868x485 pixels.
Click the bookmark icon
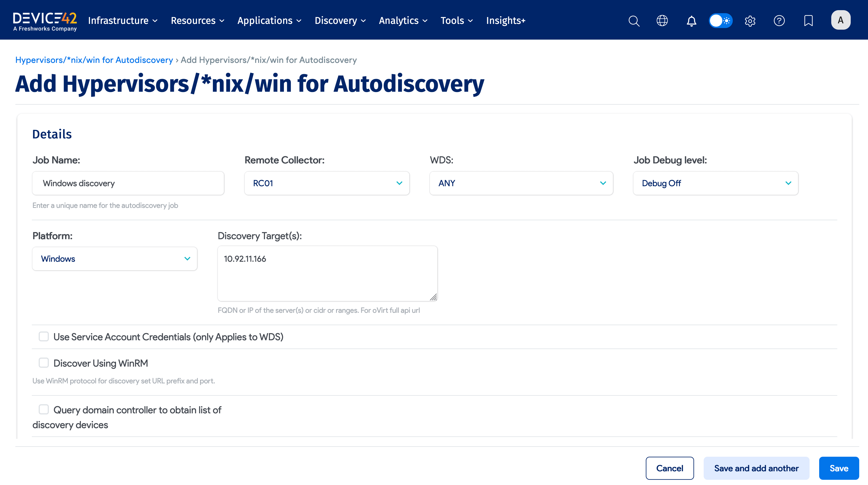pos(808,21)
